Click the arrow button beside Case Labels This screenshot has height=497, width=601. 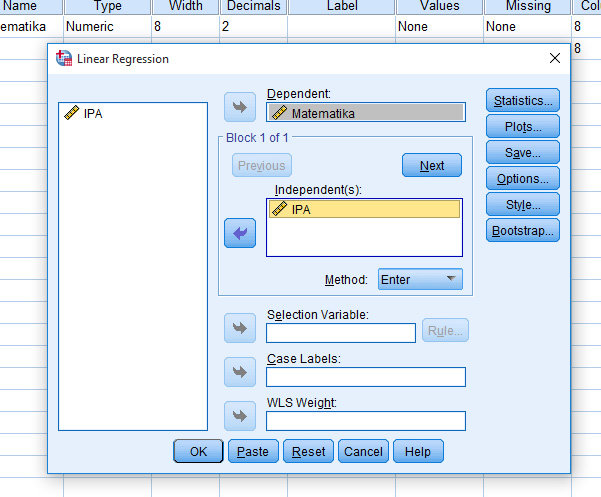click(240, 372)
